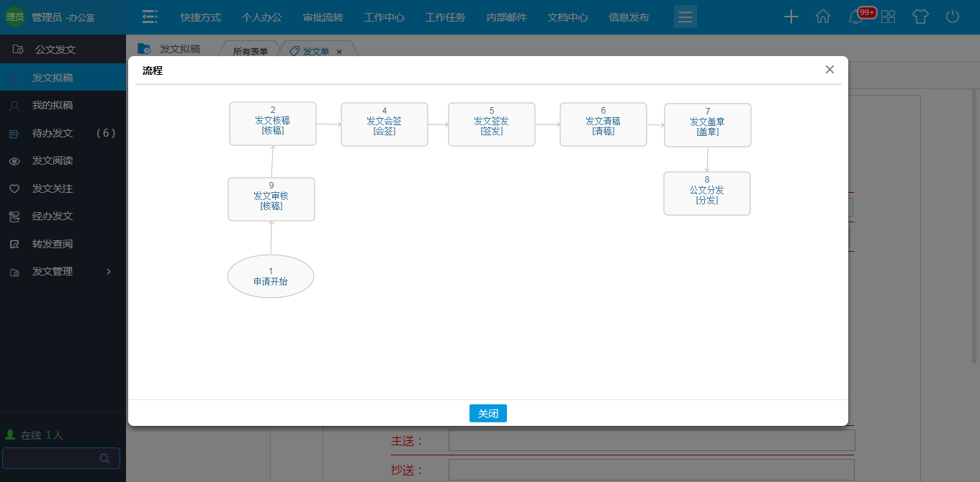
Task: Click the sidebar search input field
Action: pyautogui.click(x=49, y=458)
